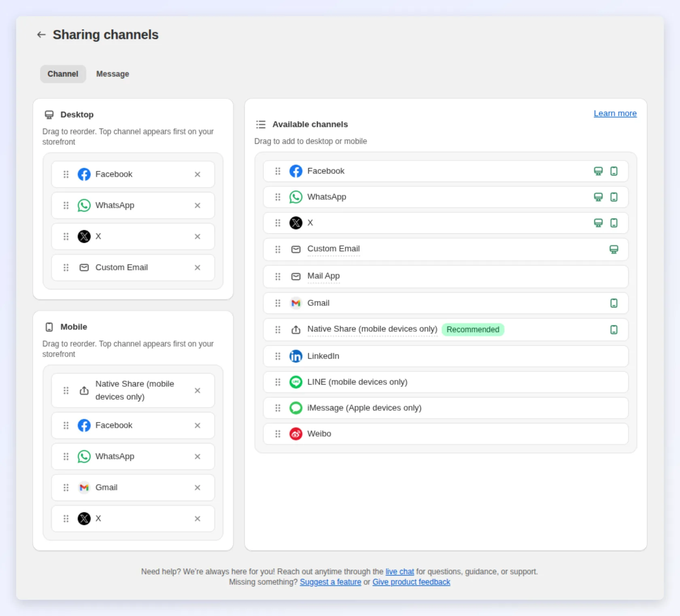Open the live chat link

coord(399,572)
